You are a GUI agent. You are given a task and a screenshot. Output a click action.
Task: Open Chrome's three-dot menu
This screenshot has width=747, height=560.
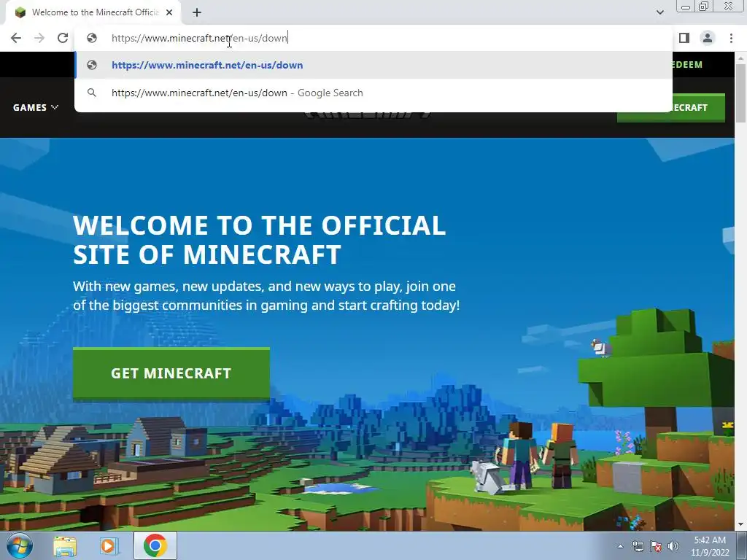pyautogui.click(x=731, y=38)
